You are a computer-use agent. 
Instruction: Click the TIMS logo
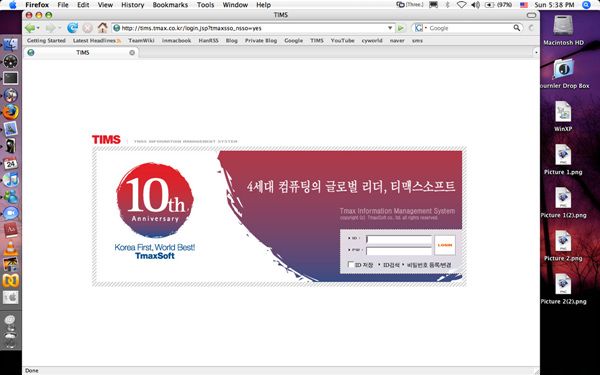[106, 140]
